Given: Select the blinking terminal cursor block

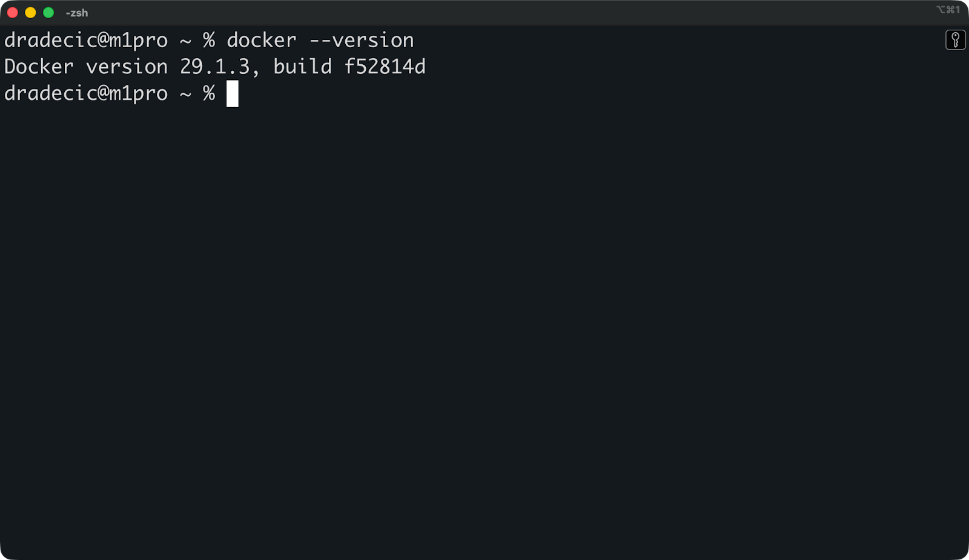Looking at the screenshot, I should point(233,94).
